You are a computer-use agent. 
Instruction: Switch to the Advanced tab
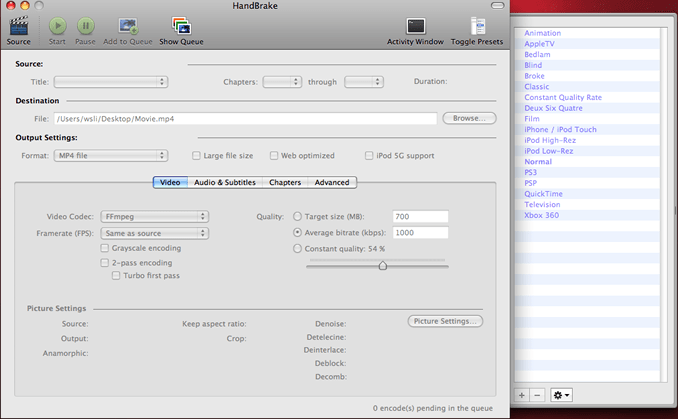331,183
